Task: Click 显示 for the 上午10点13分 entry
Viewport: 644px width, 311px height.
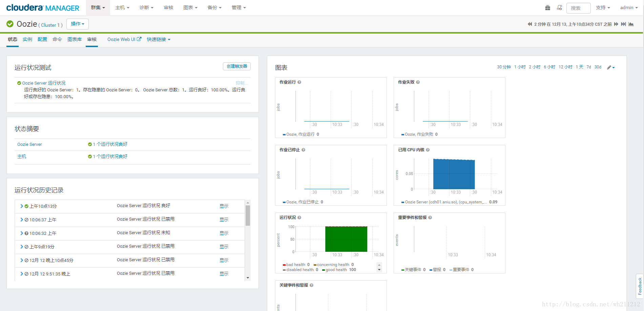Action: coord(224,206)
